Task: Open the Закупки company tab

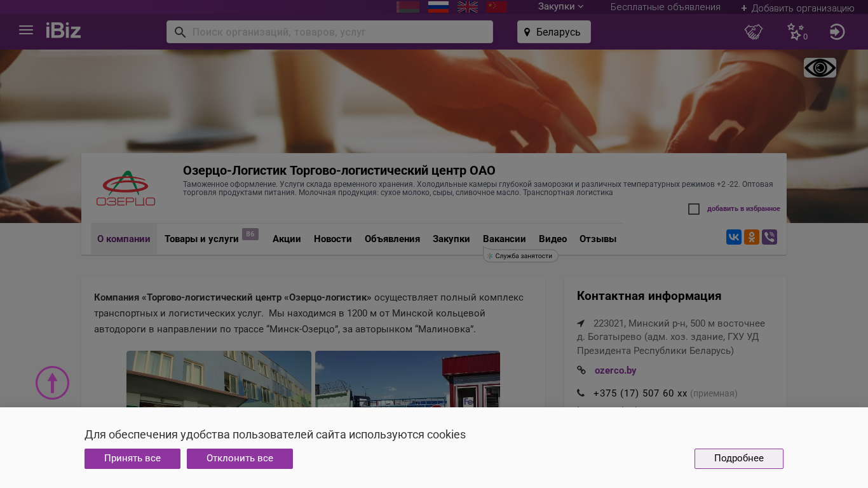Action: (451, 239)
